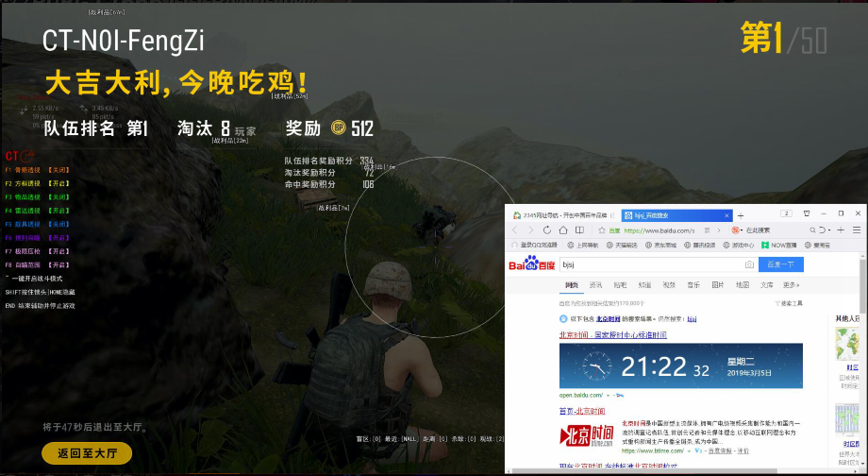868x476 pixels.
Task: Click the 评价 link
Action: coord(743,451)
